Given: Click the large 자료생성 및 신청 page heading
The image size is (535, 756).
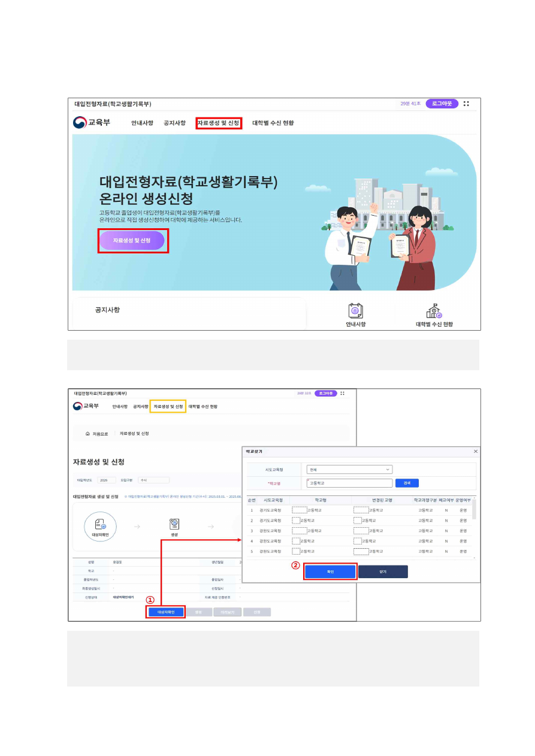Looking at the screenshot, I should pos(98,462).
